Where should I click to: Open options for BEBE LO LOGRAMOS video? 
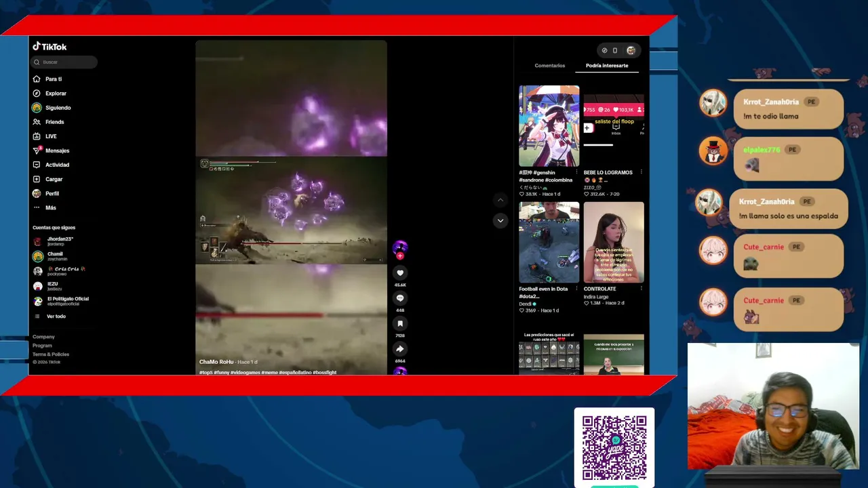point(641,172)
